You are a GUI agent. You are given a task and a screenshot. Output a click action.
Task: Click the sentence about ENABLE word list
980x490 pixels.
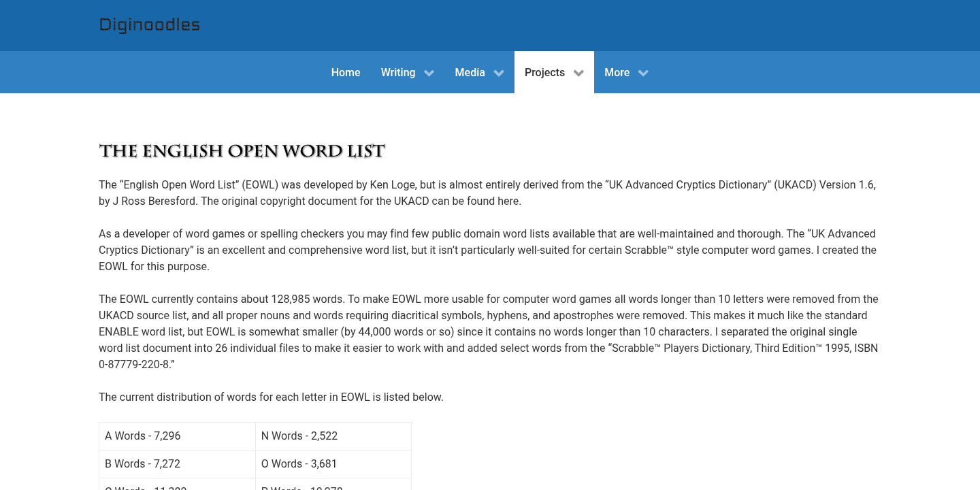pos(488,331)
